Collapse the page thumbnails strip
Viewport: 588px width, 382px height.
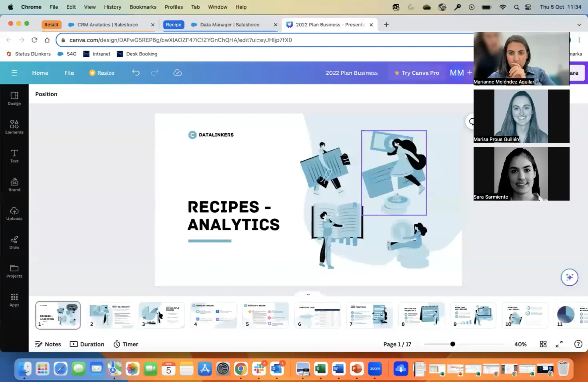308,294
